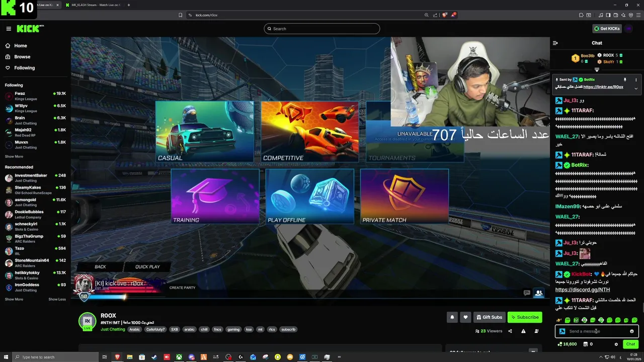644x362 pixels.
Task: Click the Get KICKs button
Action: (x=606, y=29)
